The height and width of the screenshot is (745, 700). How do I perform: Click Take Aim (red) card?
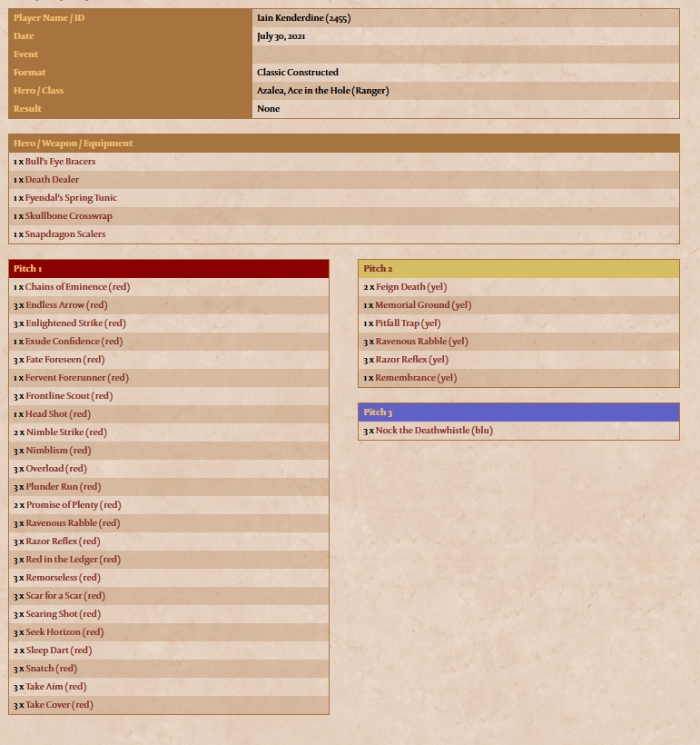pyautogui.click(x=56, y=687)
